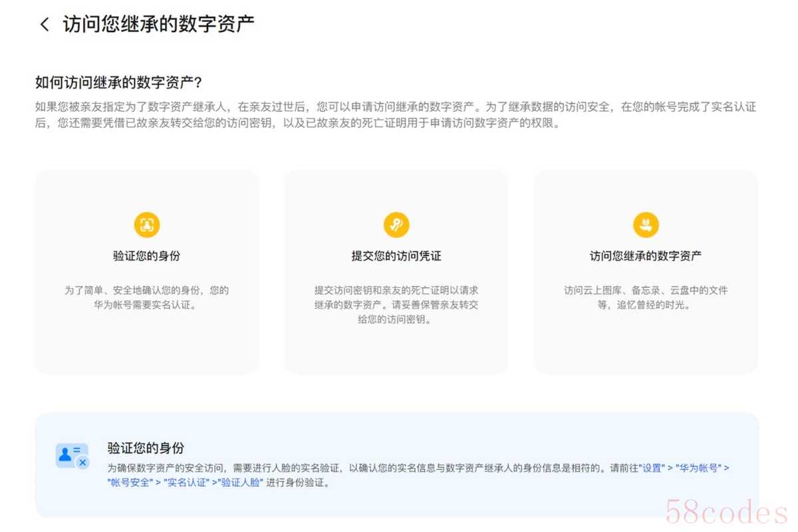Follow the 帐号安全 link
Viewport: 798px width, 532px height.
pyautogui.click(x=129, y=483)
